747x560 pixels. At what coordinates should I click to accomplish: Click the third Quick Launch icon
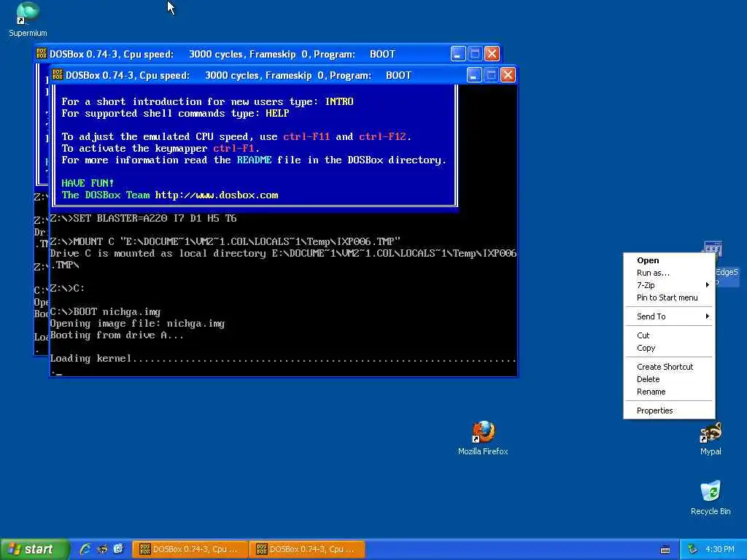pos(118,549)
